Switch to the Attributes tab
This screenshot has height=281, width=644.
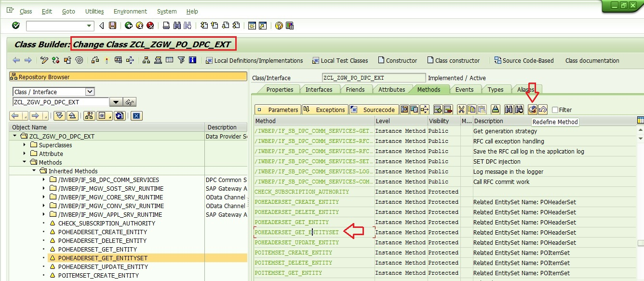[x=392, y=89]
